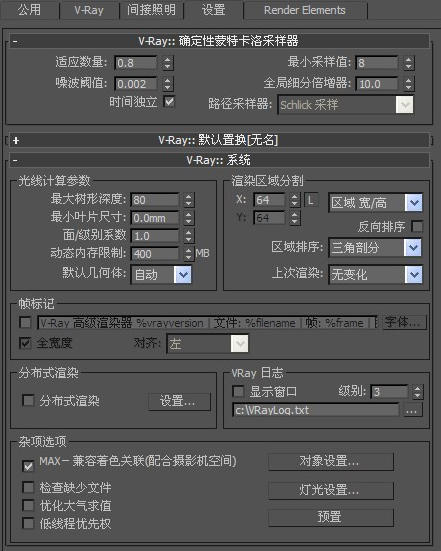Image resolution: width=441 pixels, height=551 pixels.
Task: Click the 面/级别系数 spinner arrows
Action: [189, 236]
